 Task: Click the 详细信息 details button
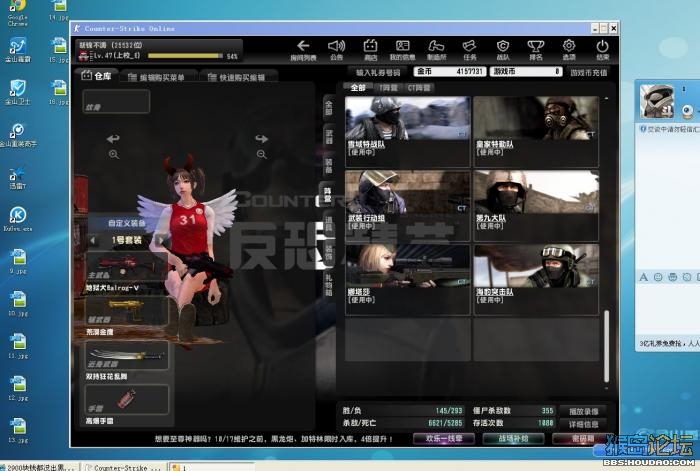coord(583,424)
